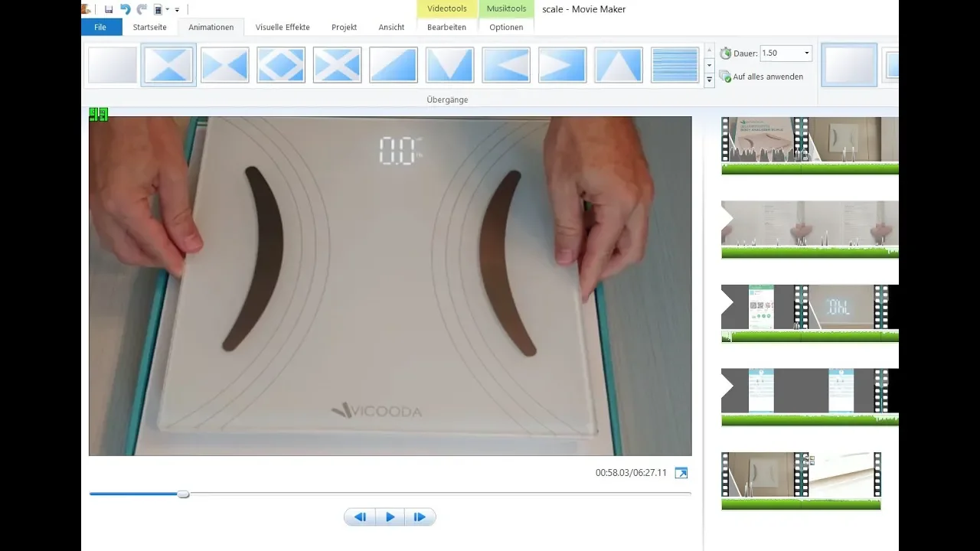Viewport: 980px width, 551px height.
Task: Select the 'no transition' blank thumbnail
Action: coord(113,64)
